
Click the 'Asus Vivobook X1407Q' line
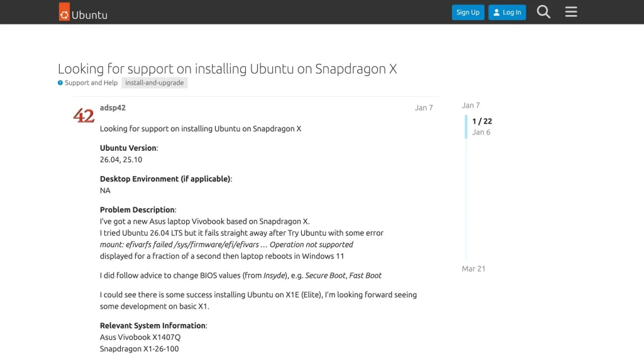140,337
